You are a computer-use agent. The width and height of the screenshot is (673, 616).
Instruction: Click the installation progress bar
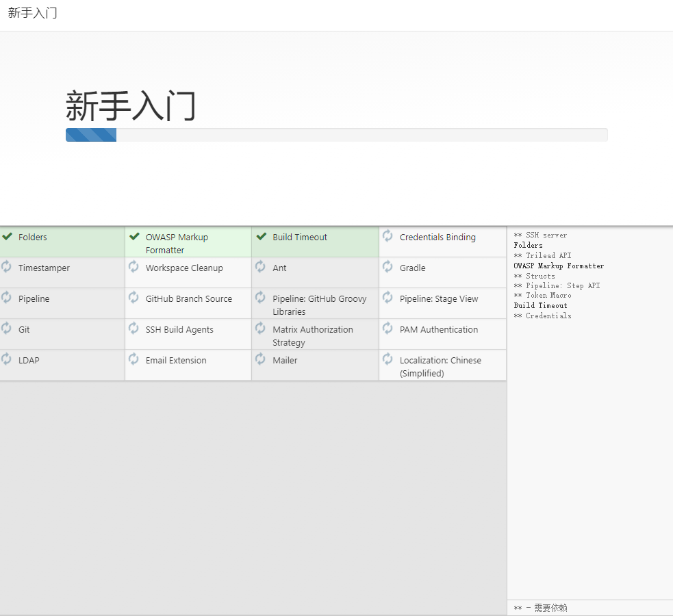[337, 135]
